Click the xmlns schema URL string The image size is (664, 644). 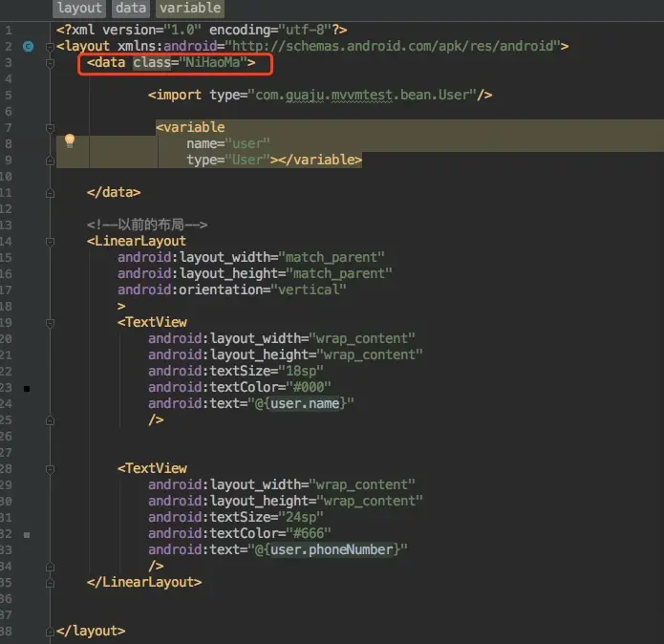[393, 46]
